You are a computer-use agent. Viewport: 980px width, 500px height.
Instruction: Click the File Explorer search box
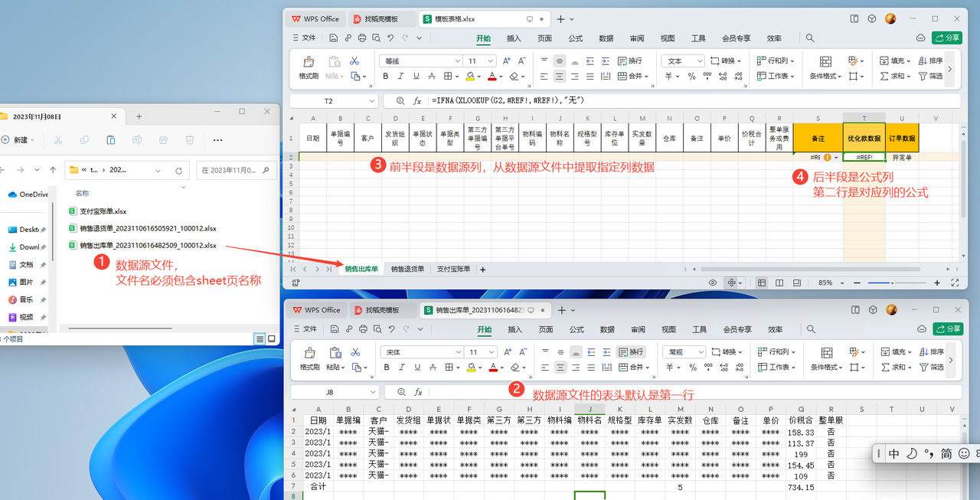[234, 170]
